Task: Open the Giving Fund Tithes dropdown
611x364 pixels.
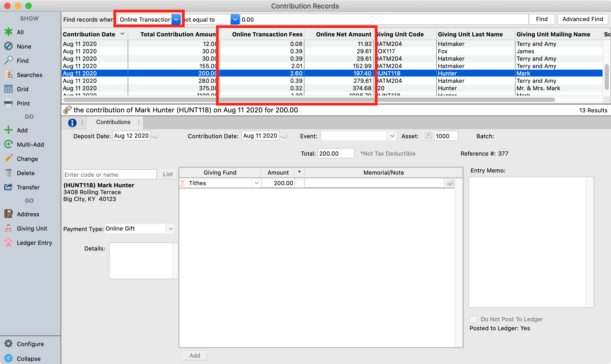Action: [256, 183]
